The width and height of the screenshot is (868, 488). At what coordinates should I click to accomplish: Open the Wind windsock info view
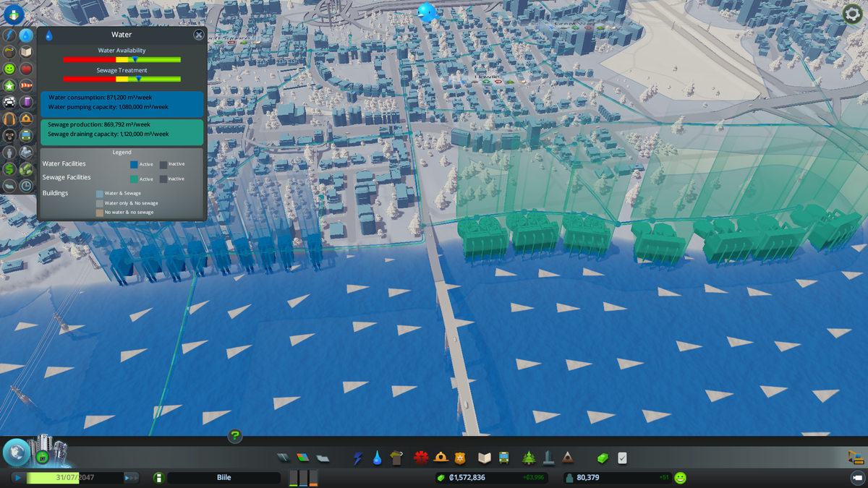[27, 85]
